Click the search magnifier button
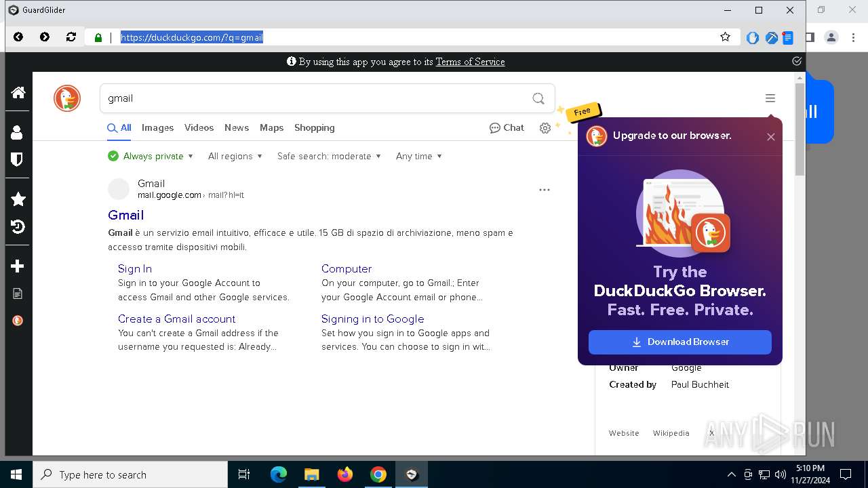 538,98
